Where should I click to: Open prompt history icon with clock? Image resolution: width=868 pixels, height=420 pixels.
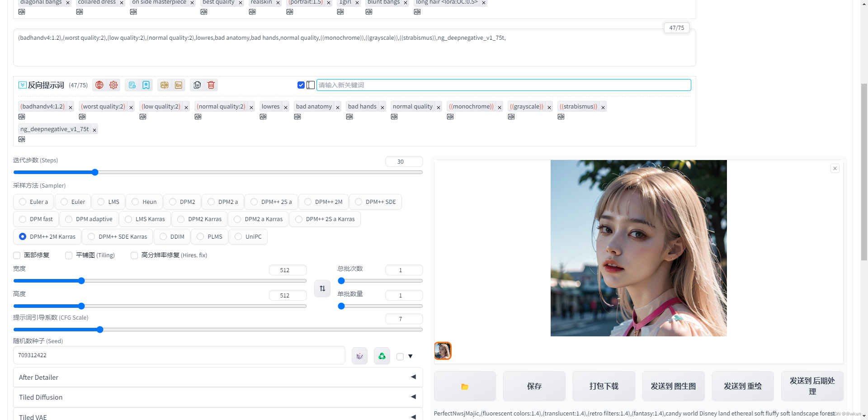click(x=132, y=85)
